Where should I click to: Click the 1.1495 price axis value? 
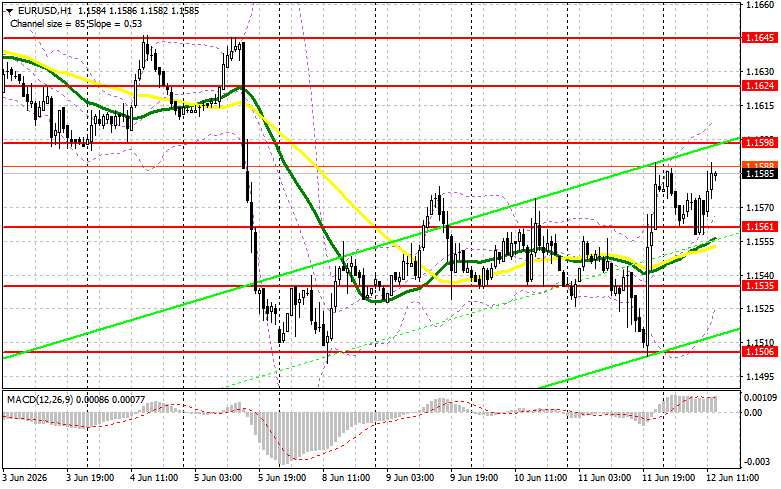(x=760, y=376)
